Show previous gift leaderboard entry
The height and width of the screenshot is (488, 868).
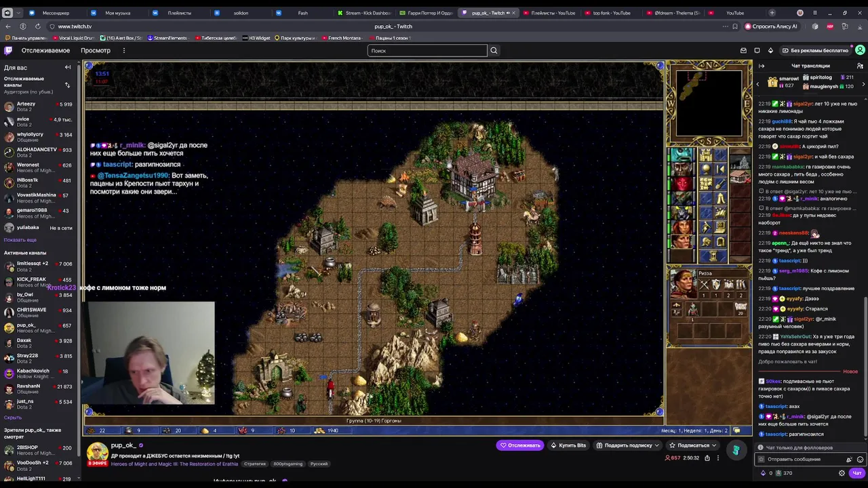(x=758, y=84)
